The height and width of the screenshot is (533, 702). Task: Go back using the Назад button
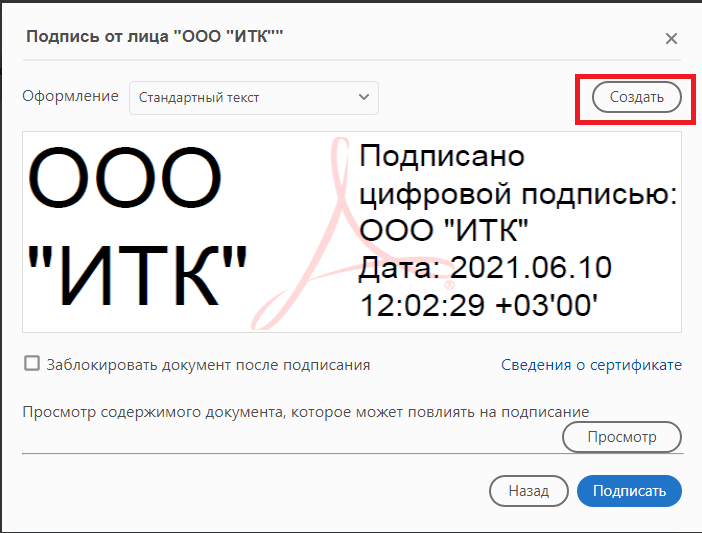(528, 491)
